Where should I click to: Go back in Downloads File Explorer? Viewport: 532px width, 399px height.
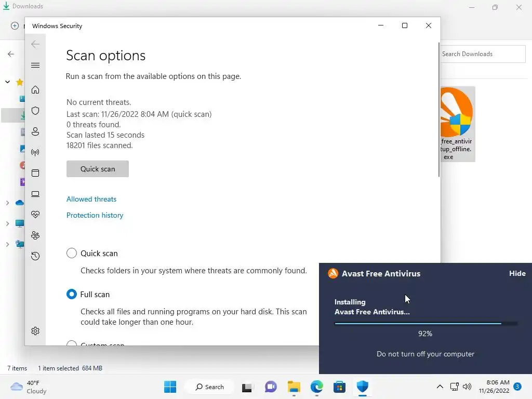tap(11, 54)
